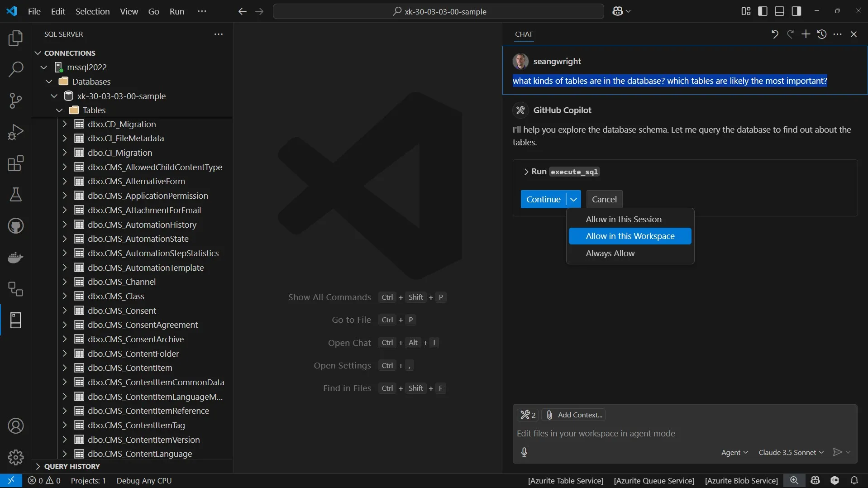Open the Docker whale view
Viewport: 868px width, 488px height.
(x=16, y=258)
